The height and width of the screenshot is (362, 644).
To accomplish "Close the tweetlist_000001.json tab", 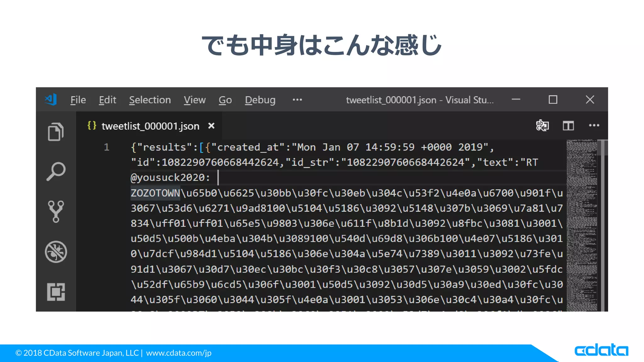I will (x=211, y=126).
